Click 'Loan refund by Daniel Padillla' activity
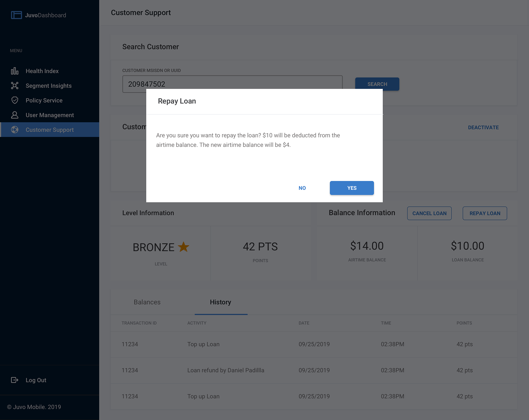 click(226, 370)
